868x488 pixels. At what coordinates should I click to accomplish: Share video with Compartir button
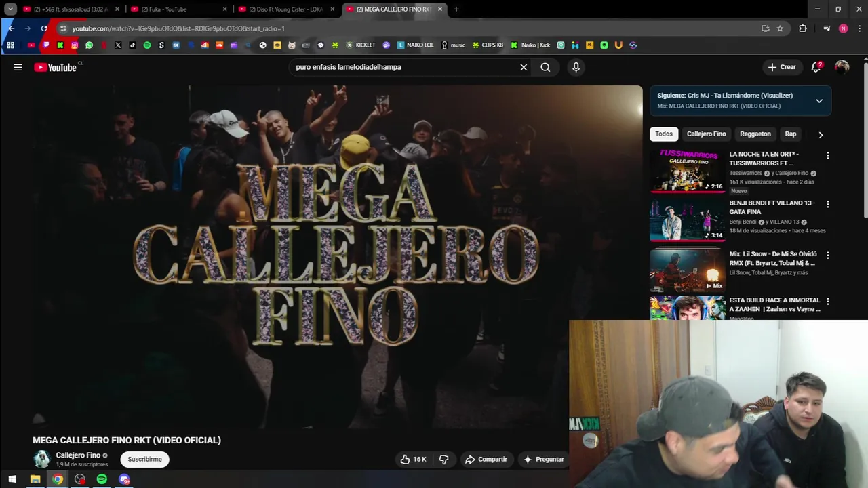(486, 460)
